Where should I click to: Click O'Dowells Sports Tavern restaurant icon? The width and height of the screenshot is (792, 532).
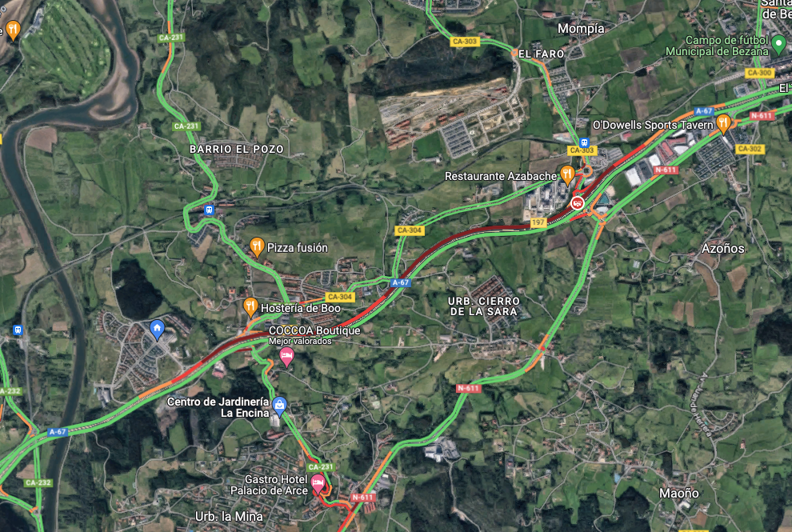[x=723, y=124]
